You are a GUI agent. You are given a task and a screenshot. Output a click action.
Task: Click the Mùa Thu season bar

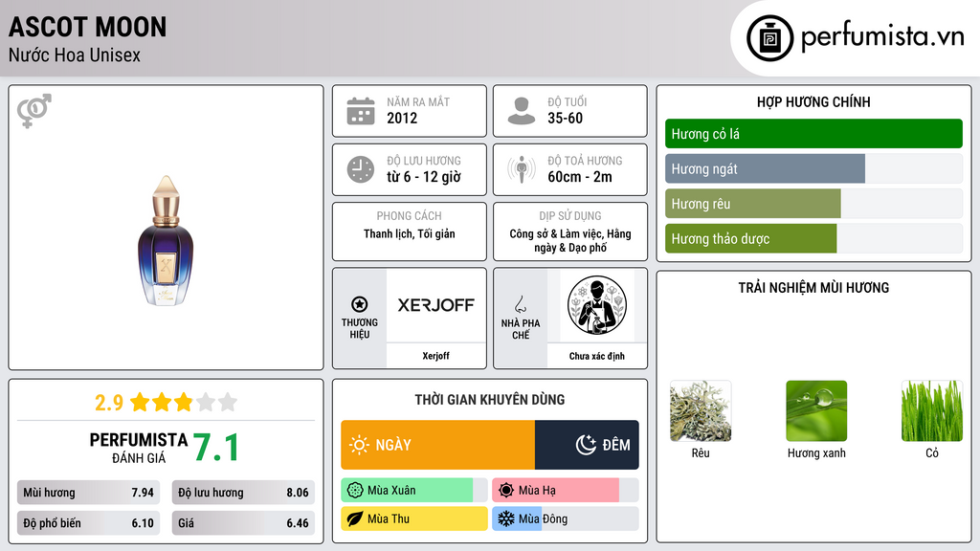[x=413, y=518]
